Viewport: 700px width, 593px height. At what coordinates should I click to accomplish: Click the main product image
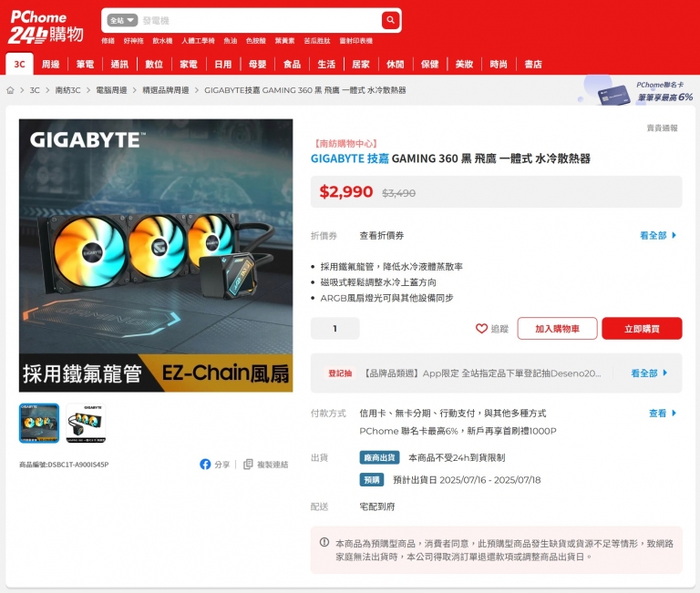coord(156,256)
